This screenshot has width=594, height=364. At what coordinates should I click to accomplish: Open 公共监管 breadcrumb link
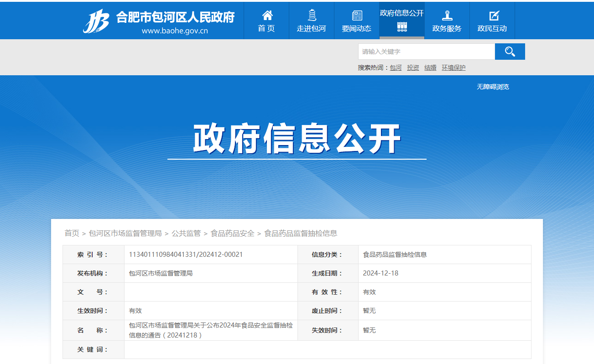pos(186,233)
